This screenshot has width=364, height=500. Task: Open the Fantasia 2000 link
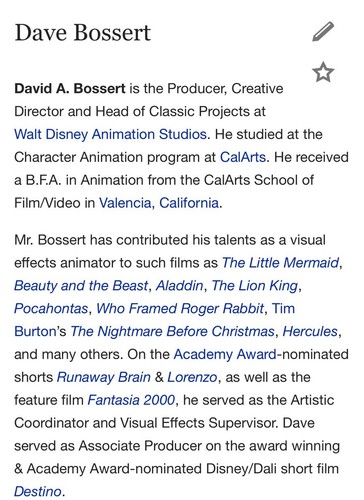click(x=131, y=400)
